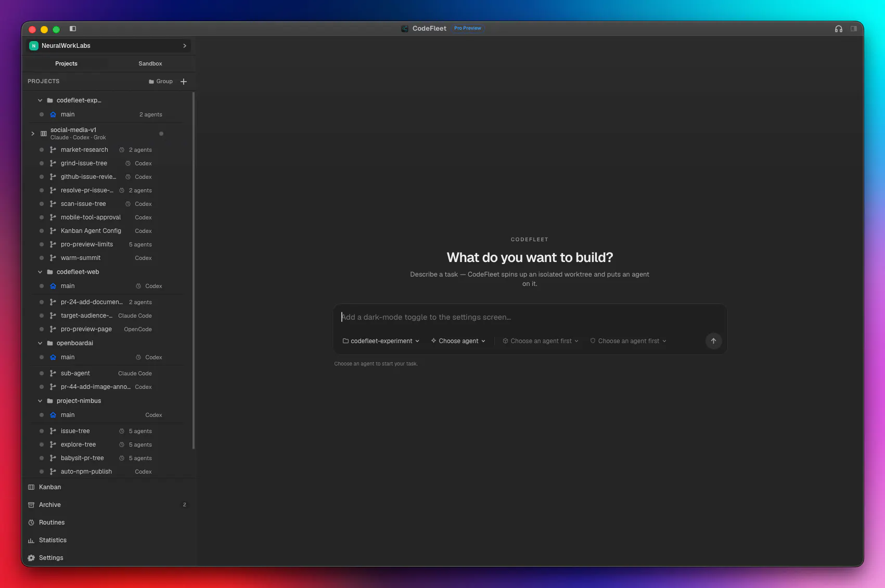This screenshot has width=885, height=588.
Task: Open Settings from the sidebar
Action: tap(108, 558)
